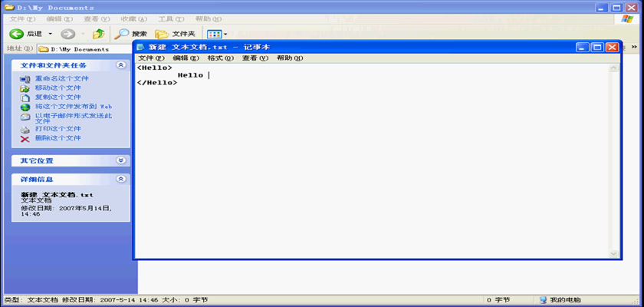Close the Explorer D:\My Documents window

pos(631,8)
